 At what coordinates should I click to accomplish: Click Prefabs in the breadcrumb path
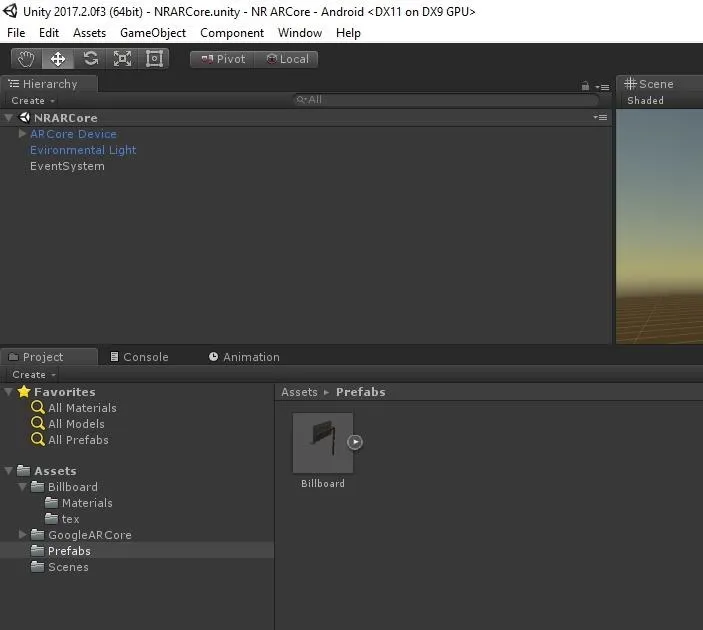point(360,392)
